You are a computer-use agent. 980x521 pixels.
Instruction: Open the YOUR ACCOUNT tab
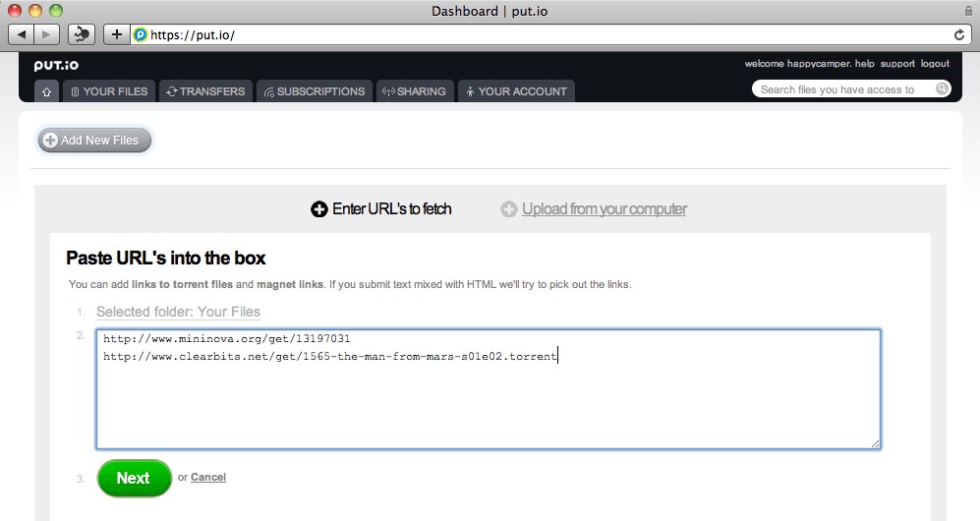(516, 91)
